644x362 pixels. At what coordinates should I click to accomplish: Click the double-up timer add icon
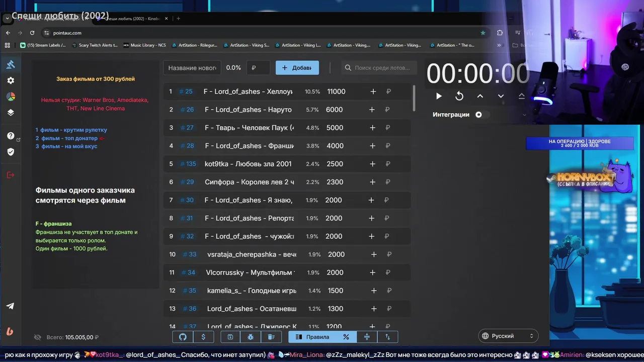(521, 96)
